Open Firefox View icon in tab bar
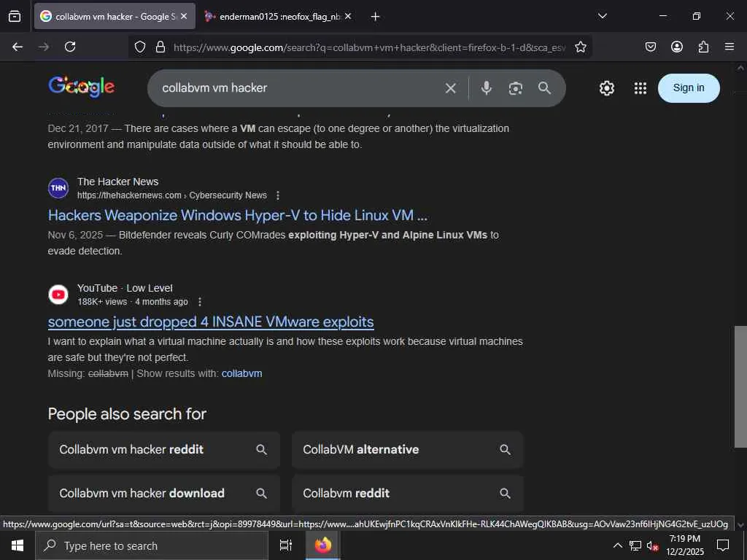The image size is (747, 560). [x=15, y=17]
